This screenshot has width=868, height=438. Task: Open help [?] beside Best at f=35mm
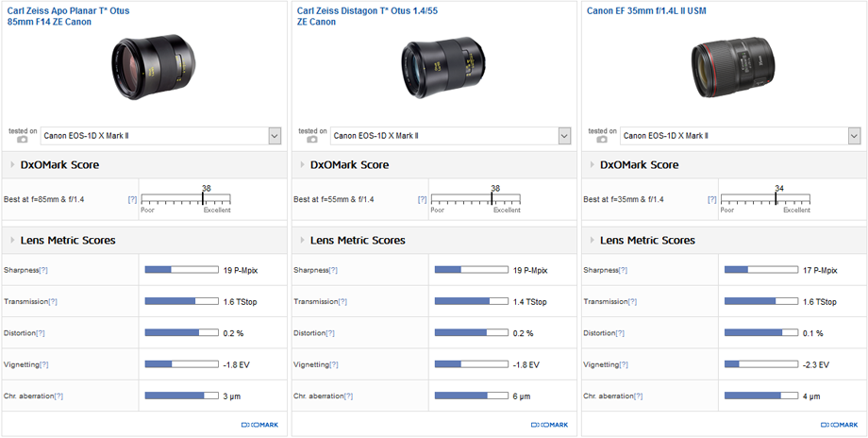point(712,199)
